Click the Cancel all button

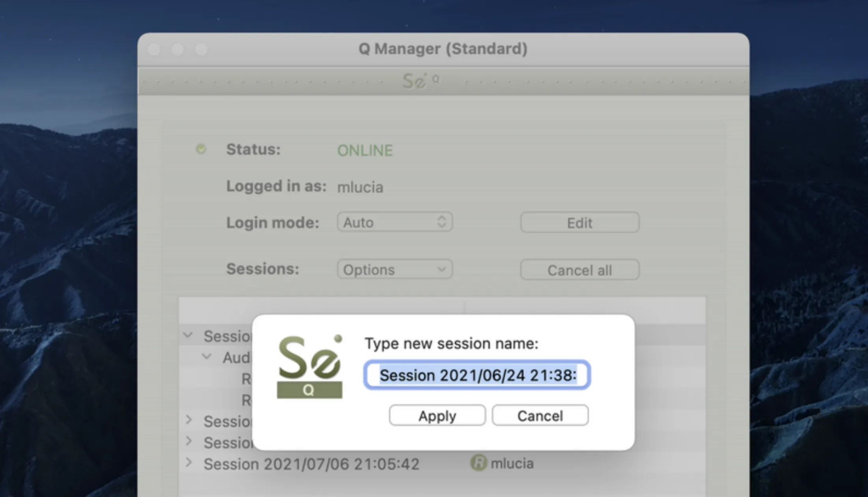(x=579, y=270)
